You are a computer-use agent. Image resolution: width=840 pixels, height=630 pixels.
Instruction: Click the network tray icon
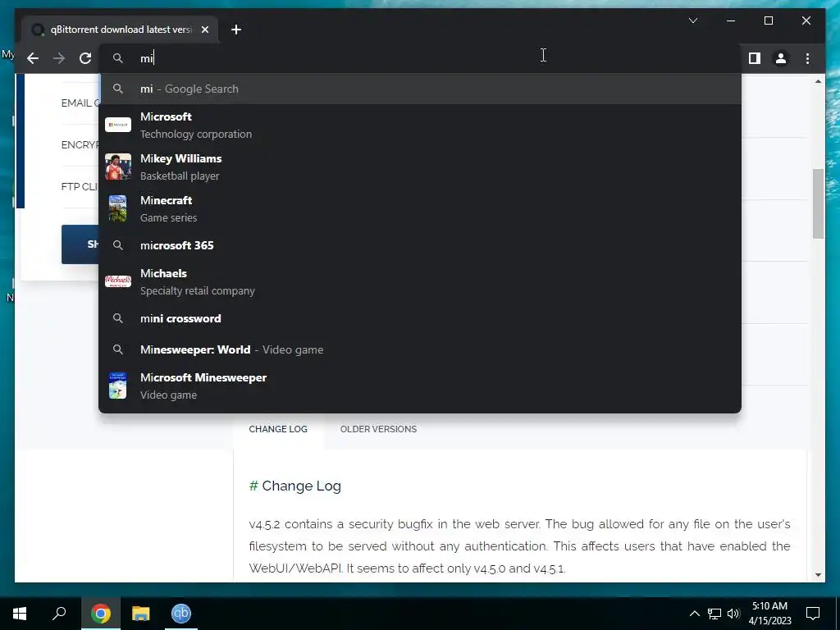pos(714,614)
